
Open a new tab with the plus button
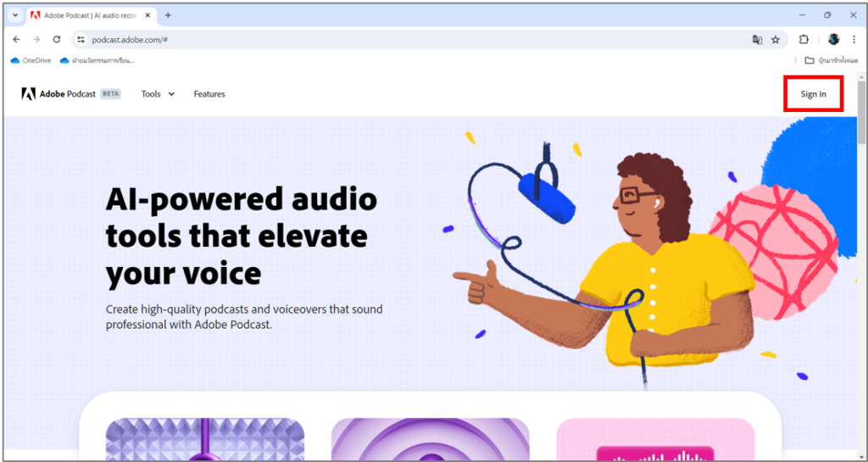169,15
